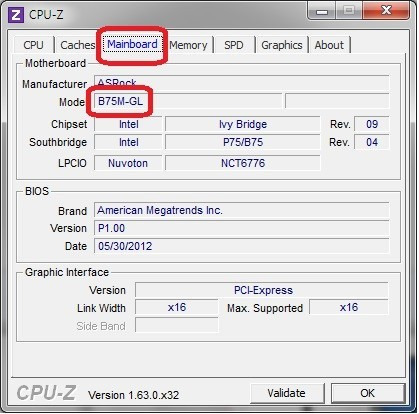The height and width of the screenshot is (414, 419).
Task: Click the Ivy Bridge chipset value
Action: 243,124
